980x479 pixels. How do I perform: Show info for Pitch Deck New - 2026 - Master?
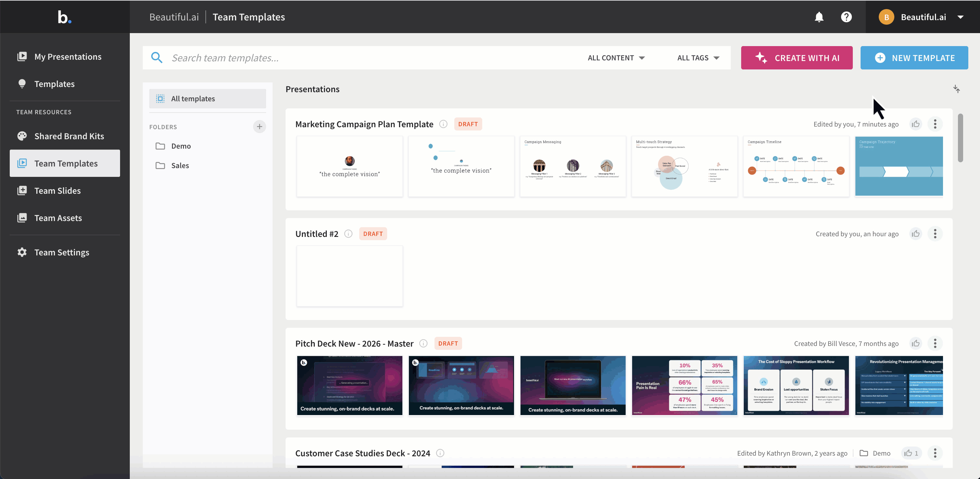coord(423,344)
